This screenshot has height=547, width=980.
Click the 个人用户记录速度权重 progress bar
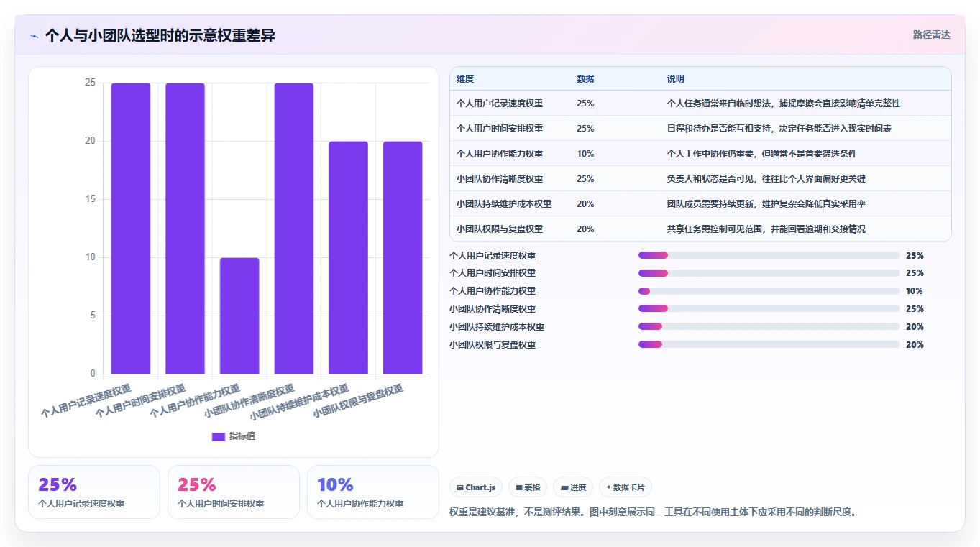pyautogui.click(x=769, y=255)
